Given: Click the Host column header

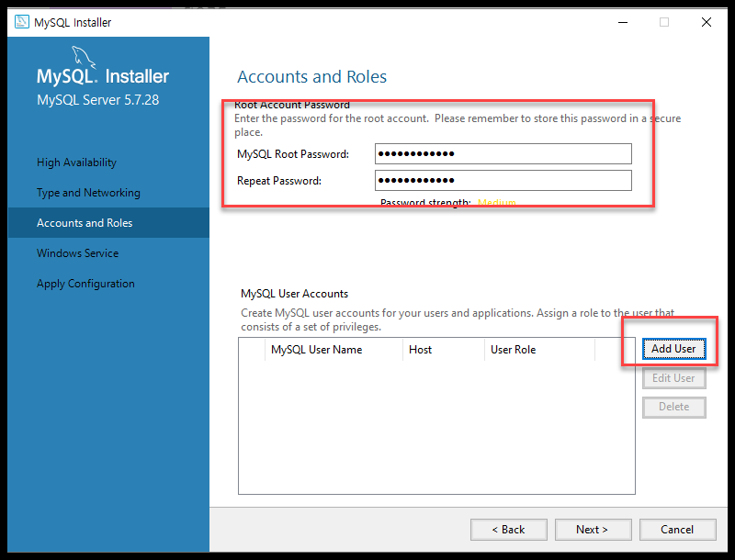Looking at the screenshot, I should point(444,350).
